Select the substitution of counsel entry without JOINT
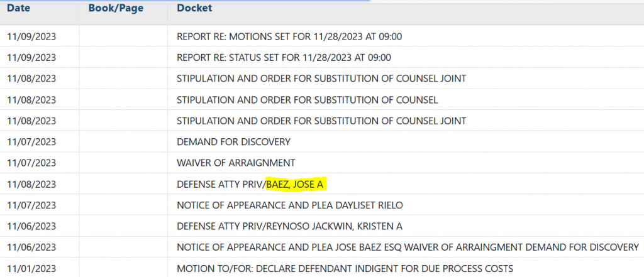644x277 pixels. 307,100
